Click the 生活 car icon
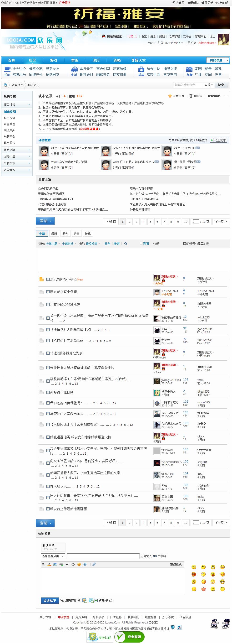Image resolution: width=232 pixels, height=644 pixels. tap(74, 69)
